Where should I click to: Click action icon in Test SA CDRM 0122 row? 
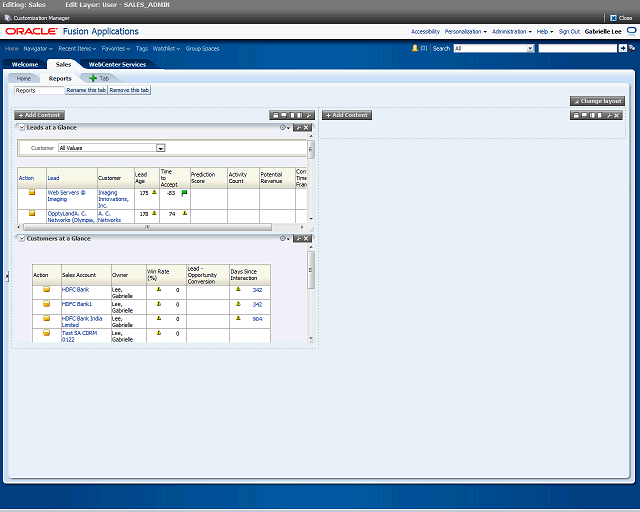pos(47,333)
